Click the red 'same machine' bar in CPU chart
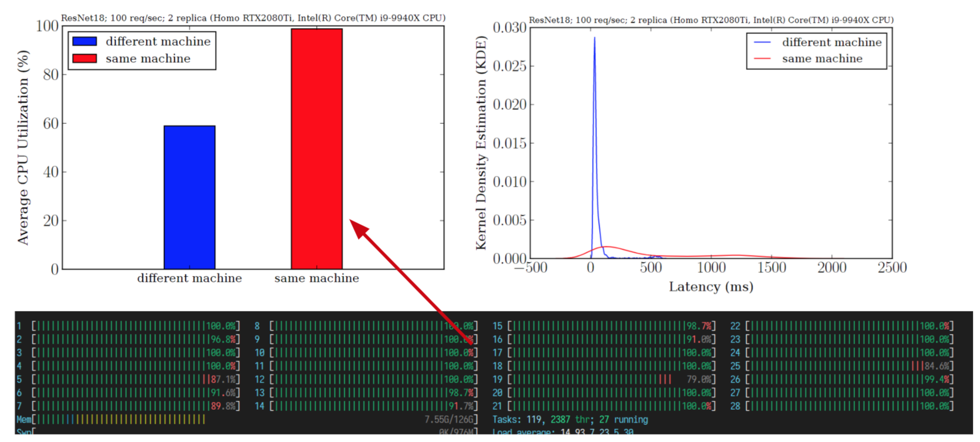The height and width of the screenshot is (442, 980). (x=317, y=149)
